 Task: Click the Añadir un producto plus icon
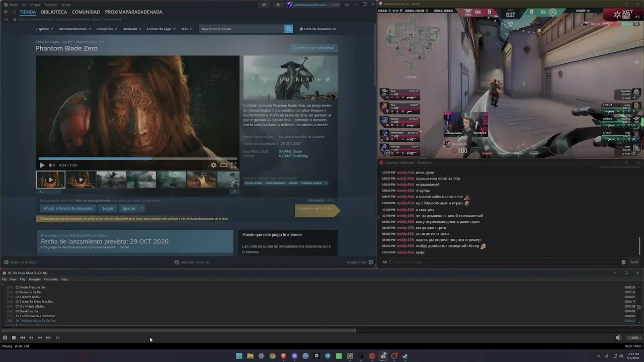click(6, 262)
